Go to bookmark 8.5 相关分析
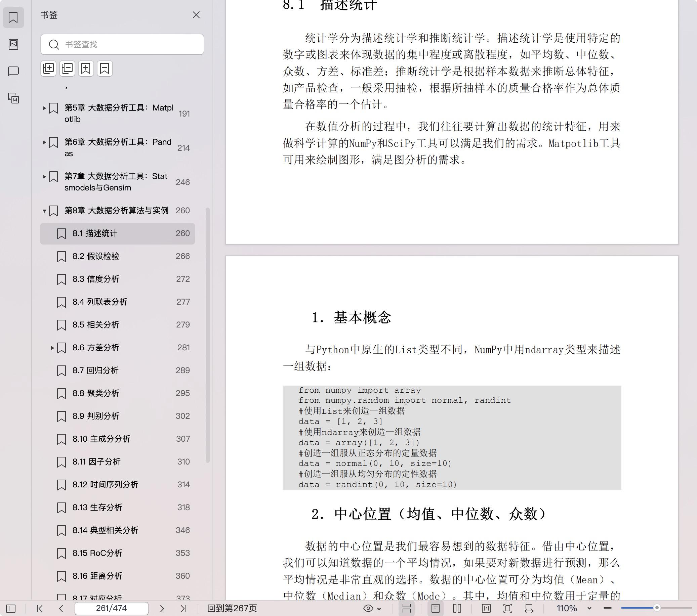 (118, 325)
